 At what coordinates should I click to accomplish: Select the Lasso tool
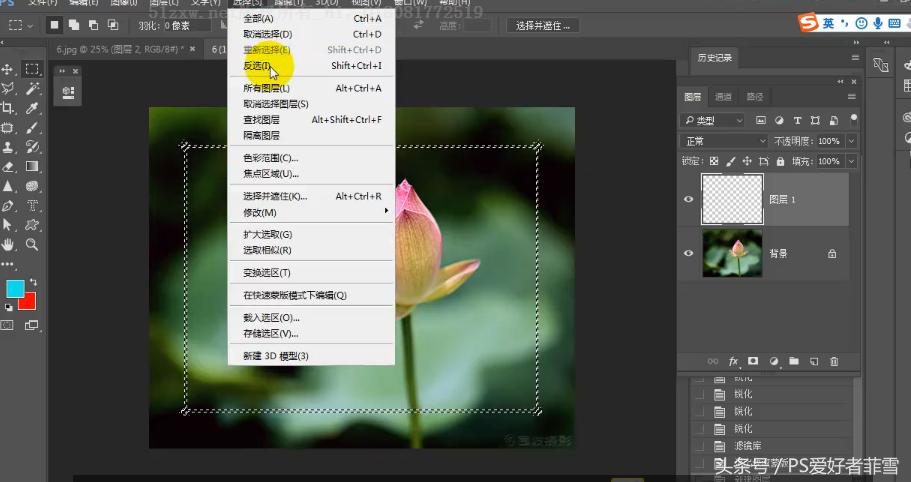click(x=8, y=88)
